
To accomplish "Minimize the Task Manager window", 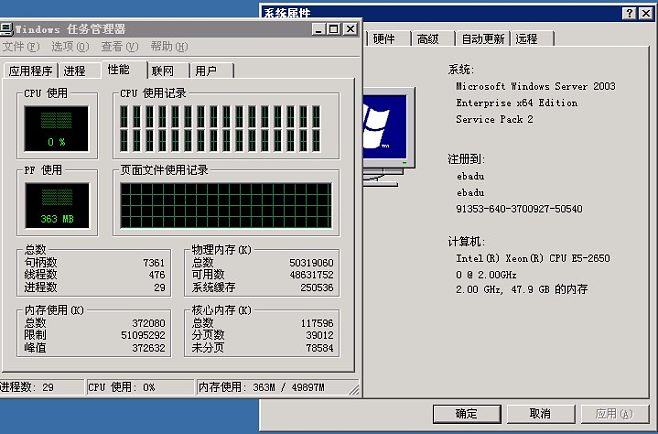I will (319, 29).
